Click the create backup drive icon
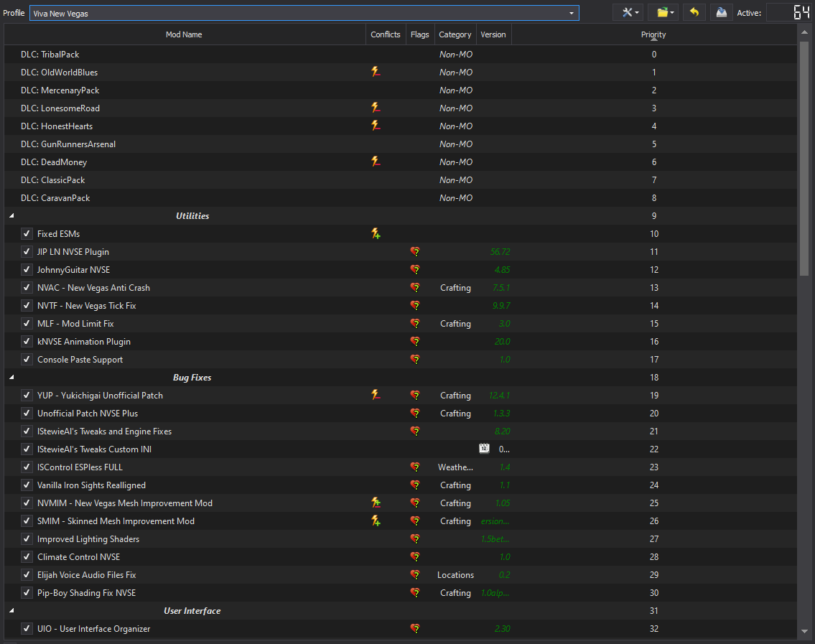This screenshot has width=815, height=644. (x=720, y=12)
